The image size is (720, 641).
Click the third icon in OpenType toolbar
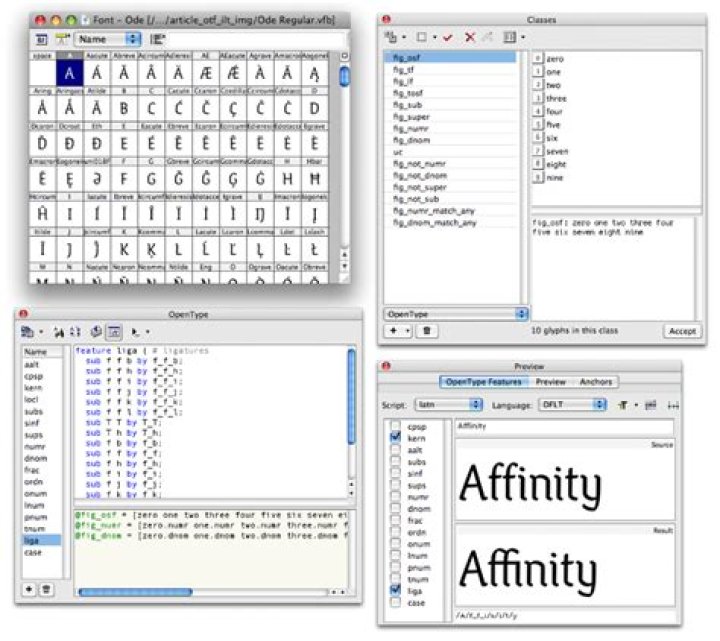(76, 332)
